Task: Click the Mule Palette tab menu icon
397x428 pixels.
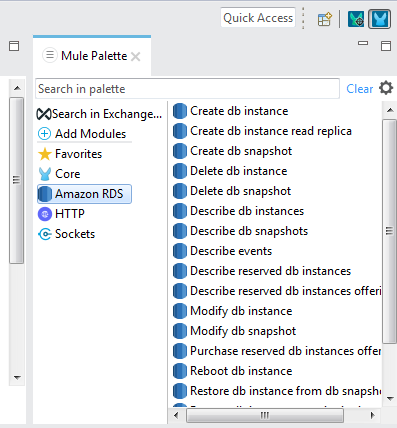Action: 50,55
